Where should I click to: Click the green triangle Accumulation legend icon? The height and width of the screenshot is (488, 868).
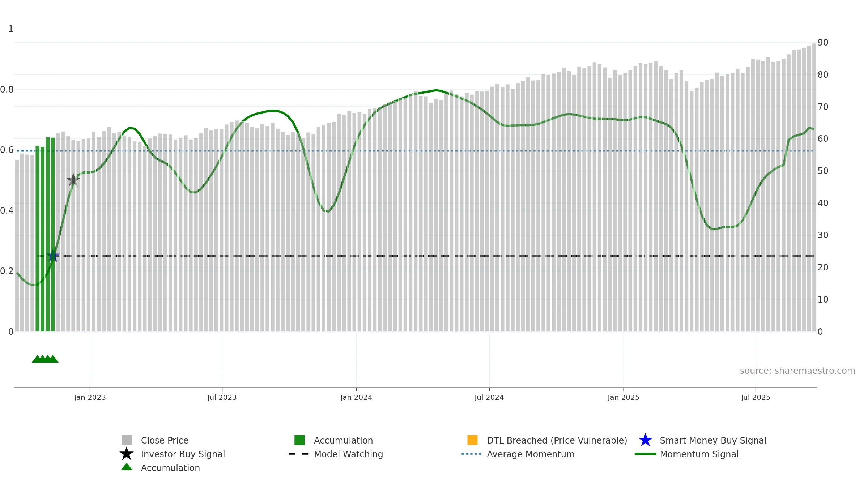click(x=127, y=467)
